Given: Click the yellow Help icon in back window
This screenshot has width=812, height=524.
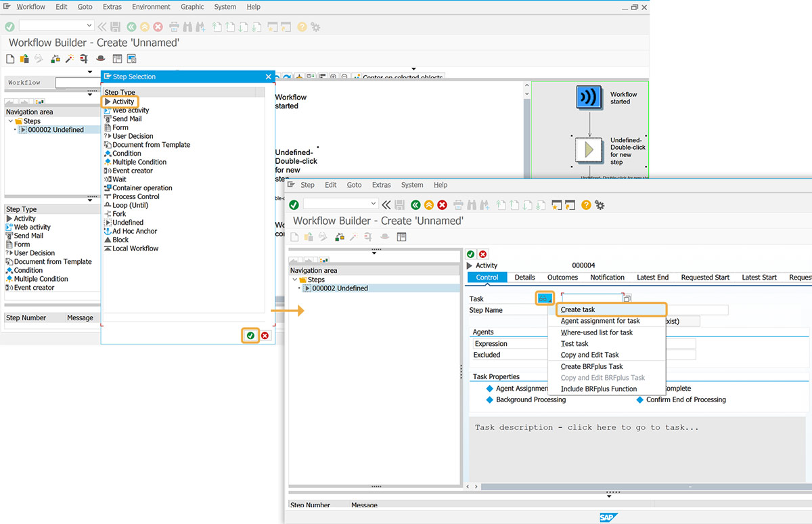Looking at the screenshot, I should click(x=302, y=26).
